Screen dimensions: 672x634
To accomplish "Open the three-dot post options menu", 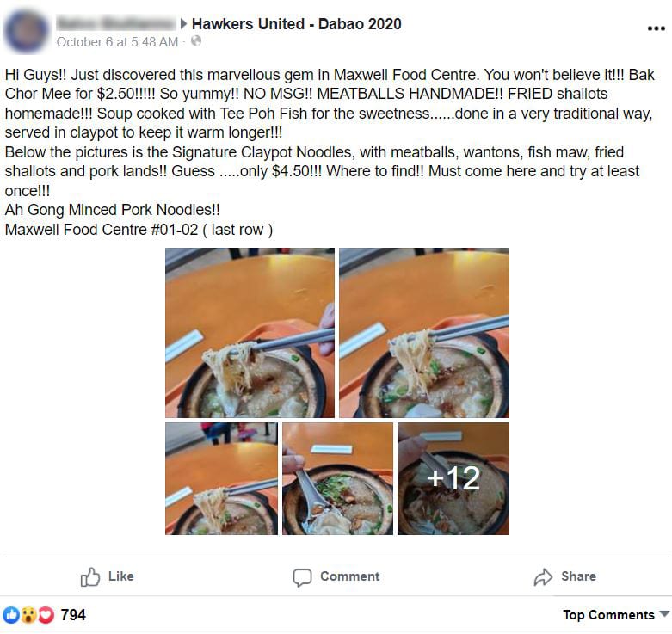I will [x=656, y=28].
